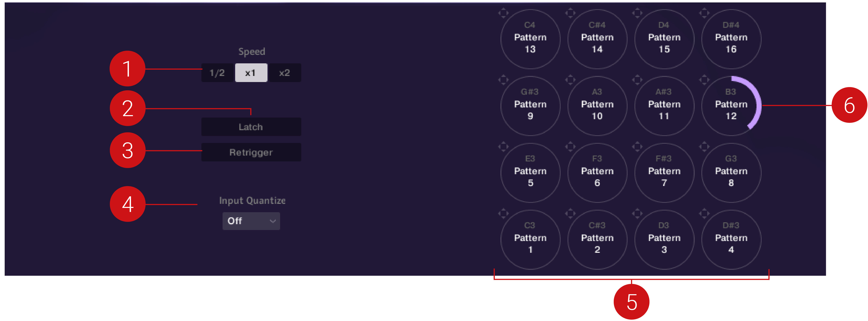Select the 1/2 speed button
Screen dimensions: 868x321
pyautogui.click(x=217, y=72)
